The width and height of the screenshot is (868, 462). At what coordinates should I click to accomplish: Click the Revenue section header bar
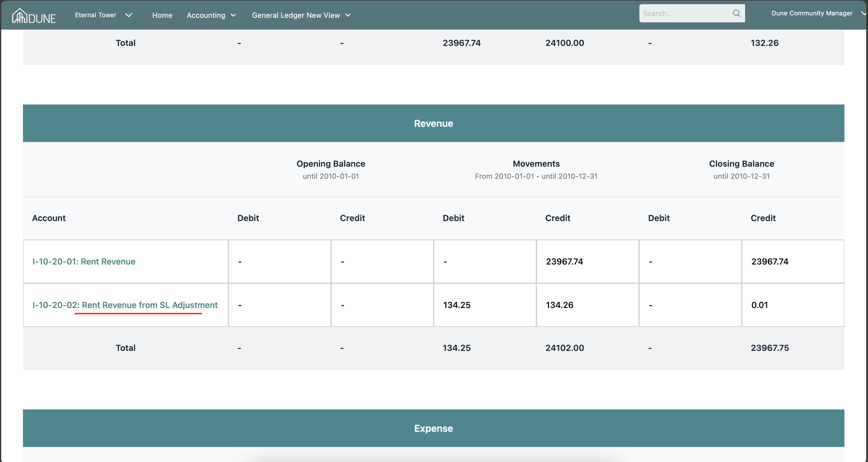[x=433, y=123]
